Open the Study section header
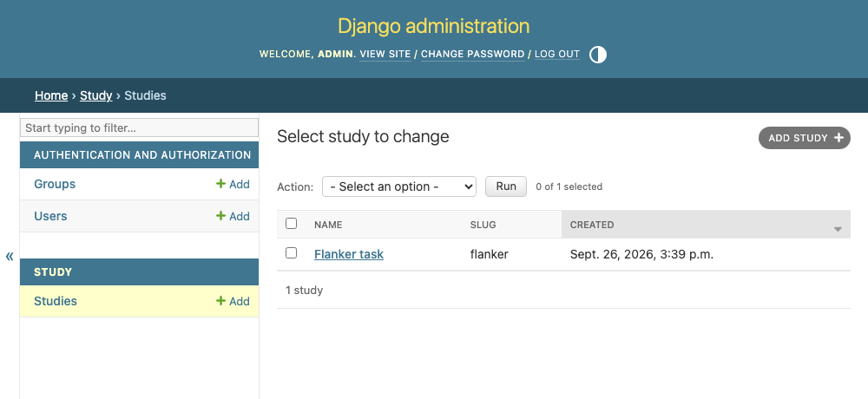 coord(53,272)
